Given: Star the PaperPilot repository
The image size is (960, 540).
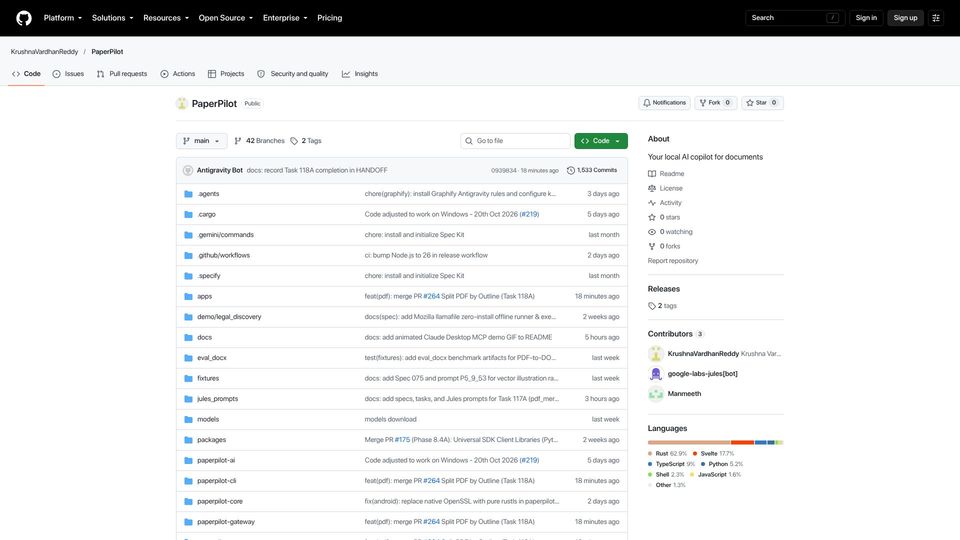Looking at the screenshot, I should point(762,103).
